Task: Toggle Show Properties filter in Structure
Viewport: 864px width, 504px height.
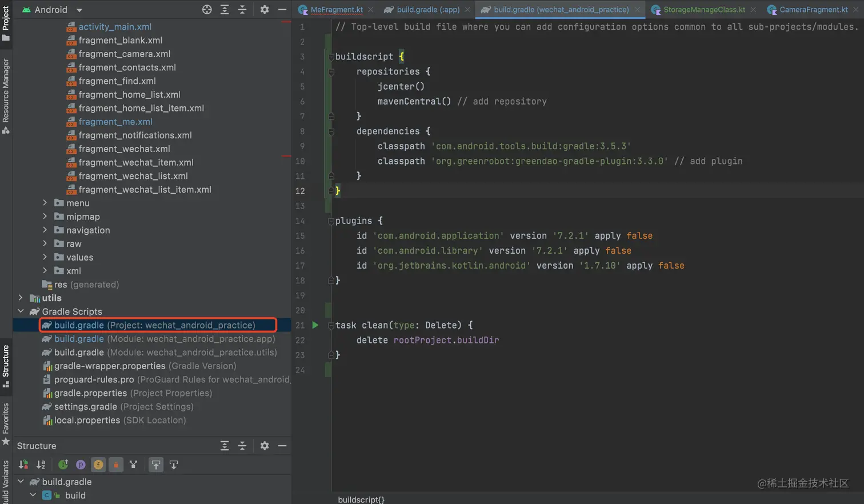Action: click(81, 465)
